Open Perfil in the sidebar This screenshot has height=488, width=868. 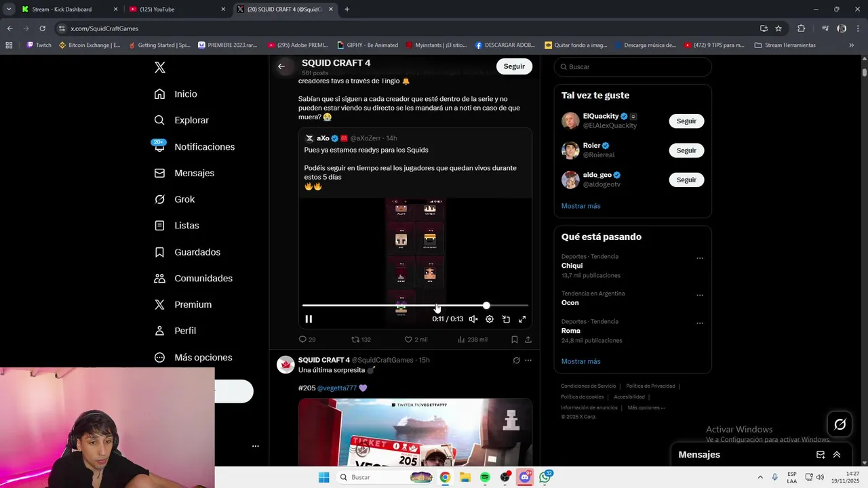(175, 331)
